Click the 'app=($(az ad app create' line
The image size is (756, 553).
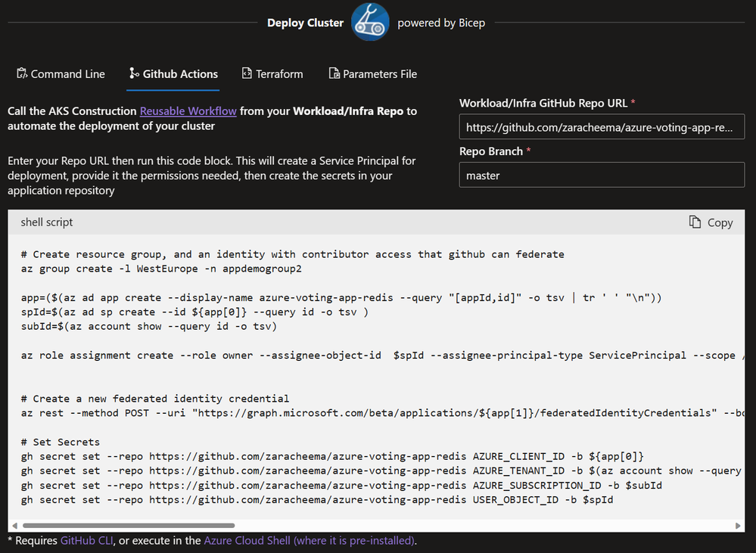341,297
